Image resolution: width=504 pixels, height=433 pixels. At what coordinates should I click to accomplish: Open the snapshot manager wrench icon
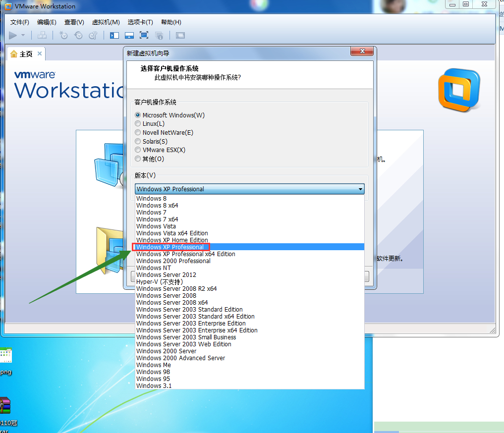[x=93, y=35]
